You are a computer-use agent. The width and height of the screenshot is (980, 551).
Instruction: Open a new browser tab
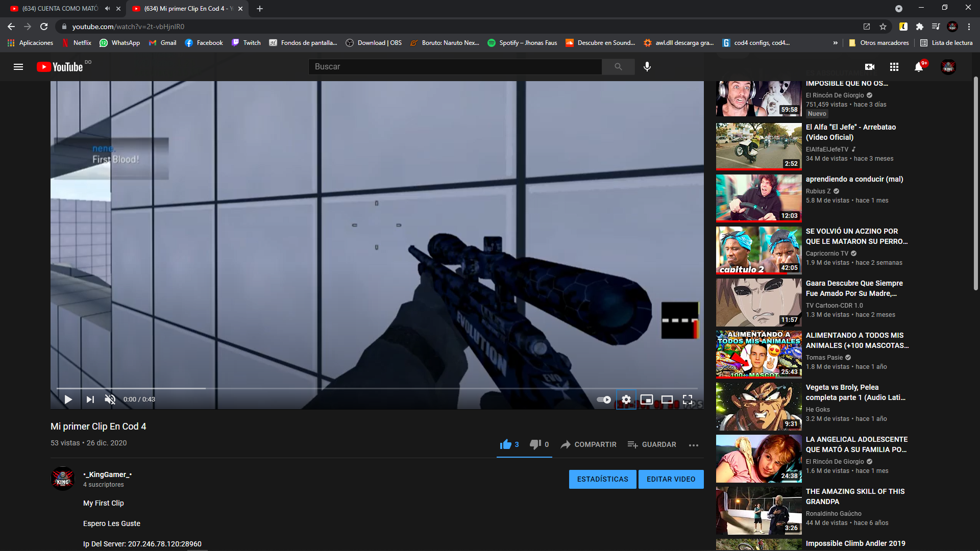(x=260, y=9)
